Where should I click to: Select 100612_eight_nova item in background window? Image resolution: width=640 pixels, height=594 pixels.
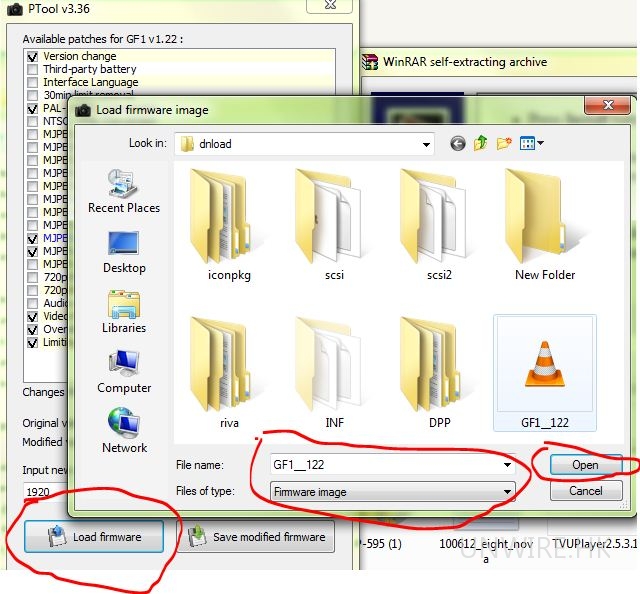coord(486,551)
